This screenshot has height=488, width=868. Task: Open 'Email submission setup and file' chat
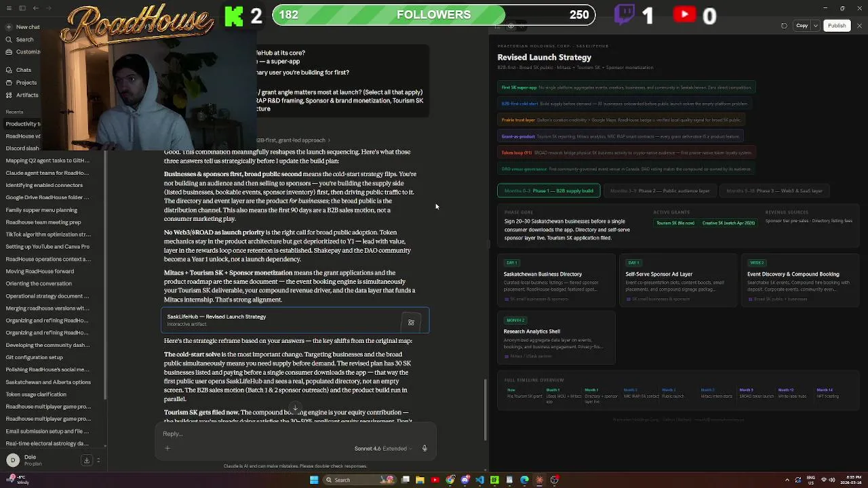point(47,431)
